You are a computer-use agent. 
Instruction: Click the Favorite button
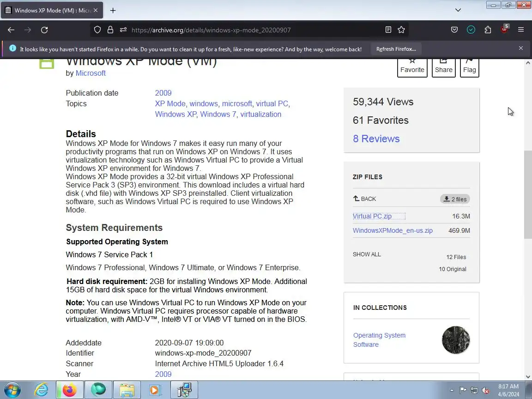(412, 67)
